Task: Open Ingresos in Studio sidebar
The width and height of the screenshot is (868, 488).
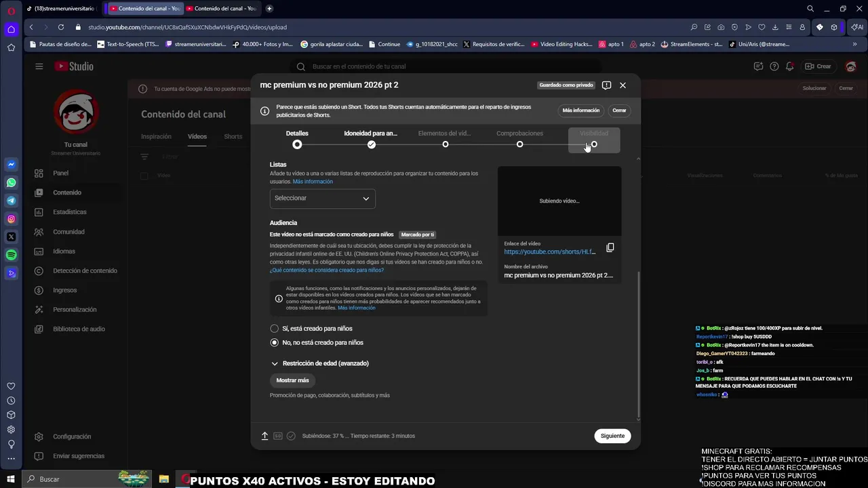Action: pos(64,290)
